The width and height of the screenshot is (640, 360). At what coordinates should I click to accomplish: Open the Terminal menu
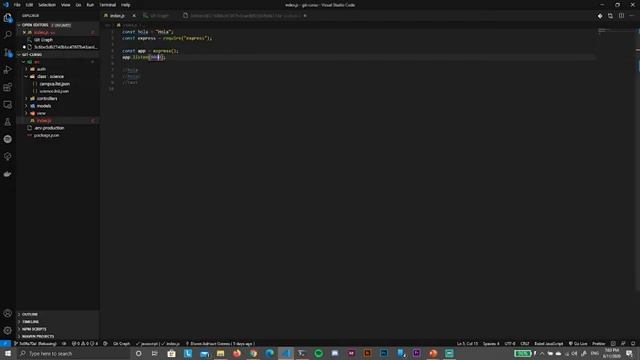pos(108,5)
